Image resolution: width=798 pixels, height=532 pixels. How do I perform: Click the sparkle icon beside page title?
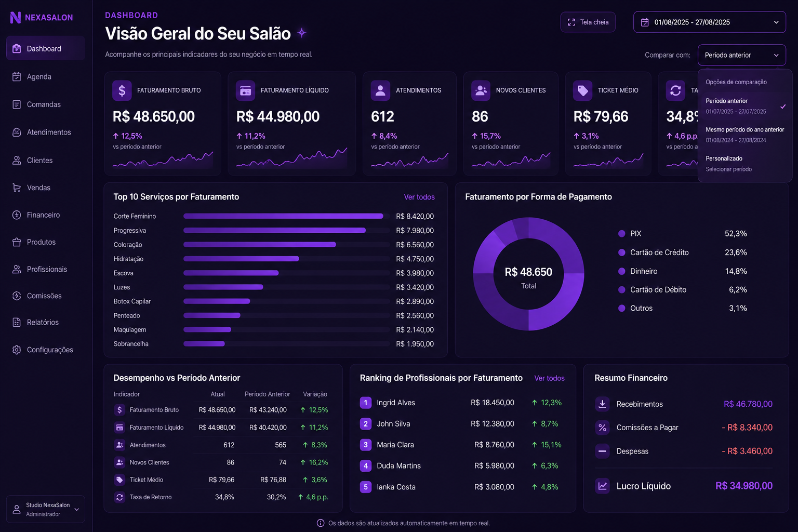point(301,33)
